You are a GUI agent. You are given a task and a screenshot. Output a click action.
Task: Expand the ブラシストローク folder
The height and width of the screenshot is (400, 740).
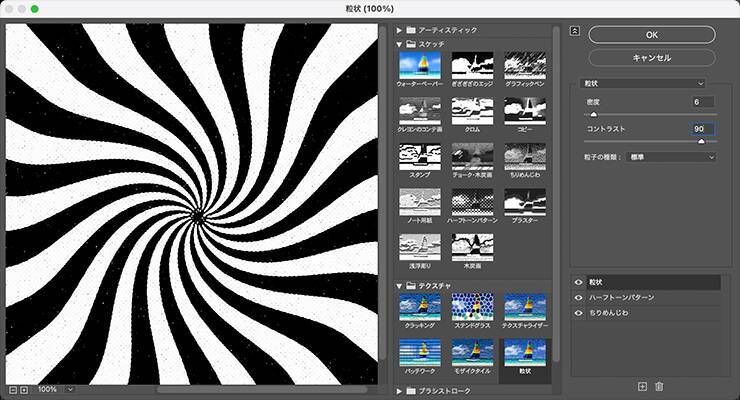[399, 390]
